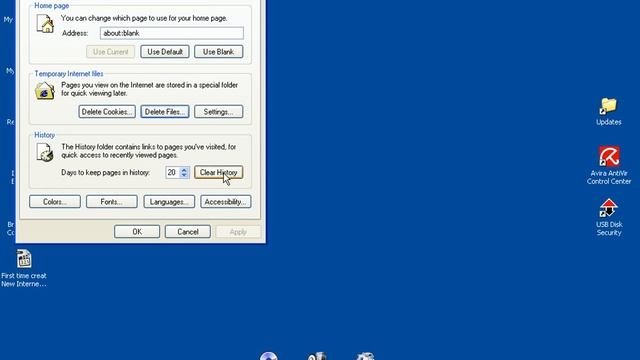The height and width of the screenshot is (360, 640).
Task: Confirm the dialog with OK
Action: tap(137, 231)
